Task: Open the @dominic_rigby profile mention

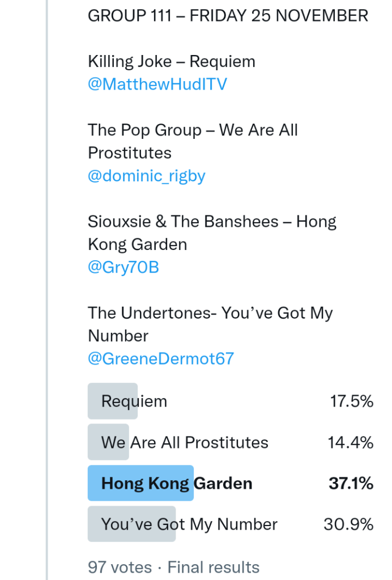Action: (146, 176)
